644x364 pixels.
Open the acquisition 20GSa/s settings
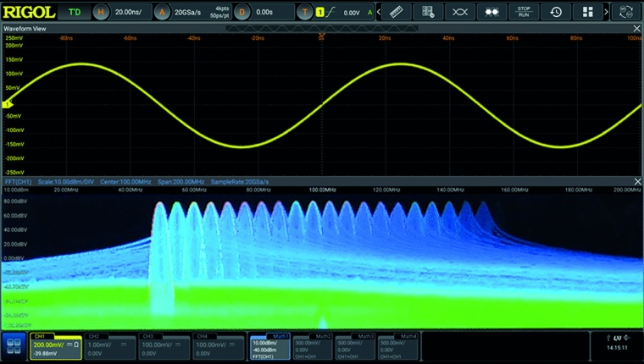pos(192,12)
